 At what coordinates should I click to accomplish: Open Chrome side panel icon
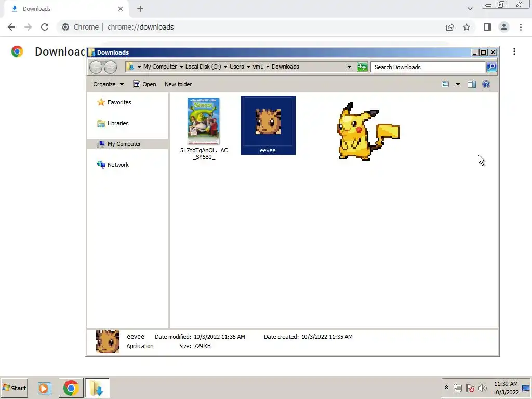point(487,27)
